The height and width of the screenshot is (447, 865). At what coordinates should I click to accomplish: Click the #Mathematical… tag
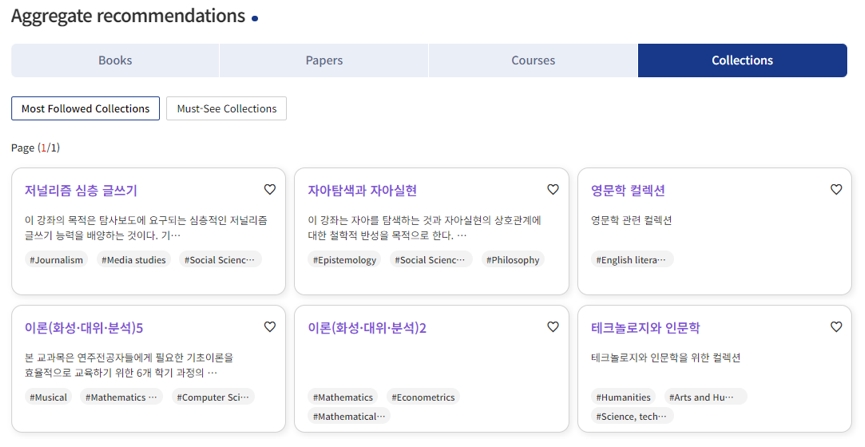tap(349, 416)
